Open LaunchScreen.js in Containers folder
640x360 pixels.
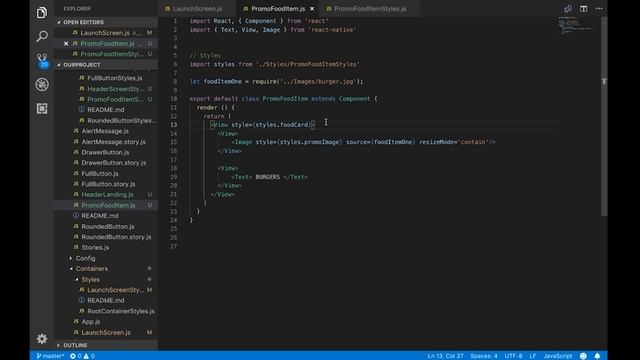click(x=106, y=333)
